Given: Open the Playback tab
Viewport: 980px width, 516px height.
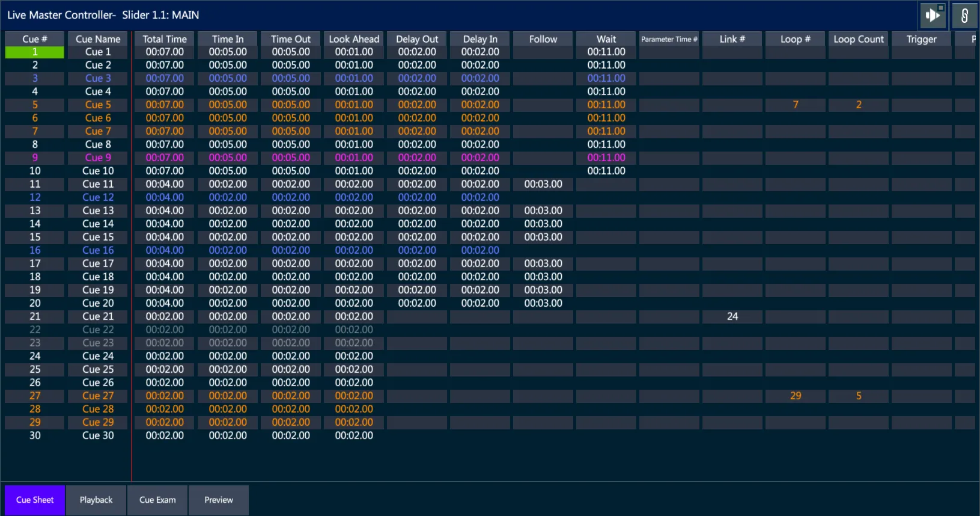Looking at the screenshot, I should 96,500.
